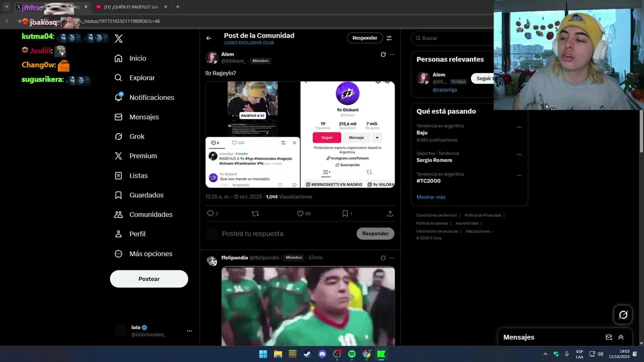Open Premium in the sidebar
644x362 pixels.
click(x=135, y=156)
